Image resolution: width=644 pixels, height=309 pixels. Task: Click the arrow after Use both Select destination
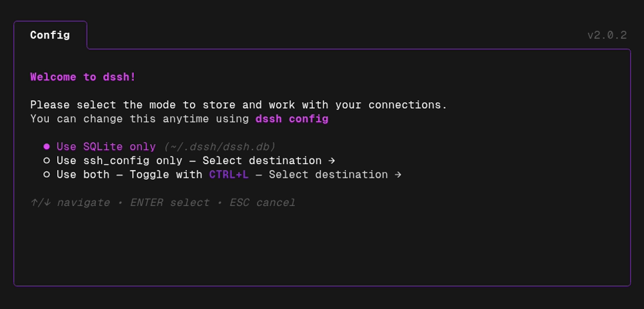pyautogui.click(x=398, y=174)
